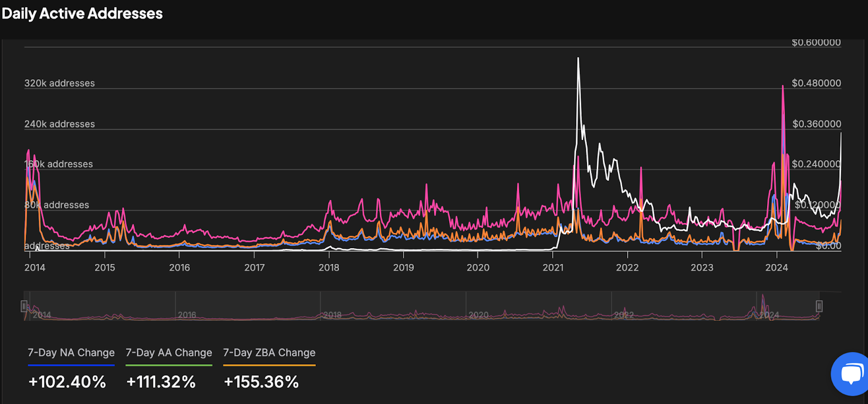Click the 2024 x-axis label
Screen dimensions: 868x404
776,268
